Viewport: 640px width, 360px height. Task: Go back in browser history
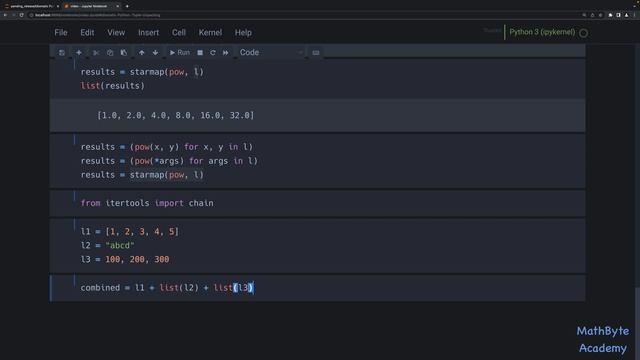pyautogui.click(x=5, y=15)
